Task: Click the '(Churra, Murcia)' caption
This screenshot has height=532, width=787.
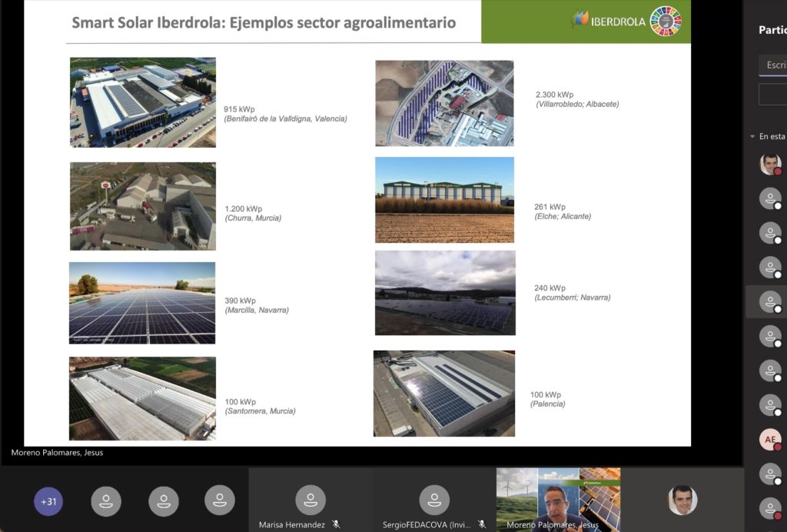Action: pyautogui.click(x=253, y=218)
